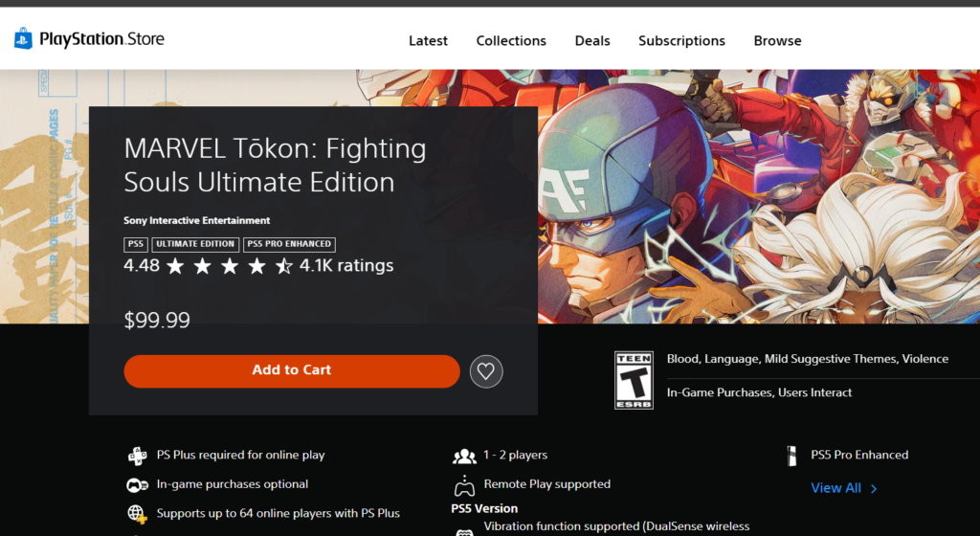Open the Latest menu
The height and width of the screenshot is (536, 980).
[x=428, y=40]
